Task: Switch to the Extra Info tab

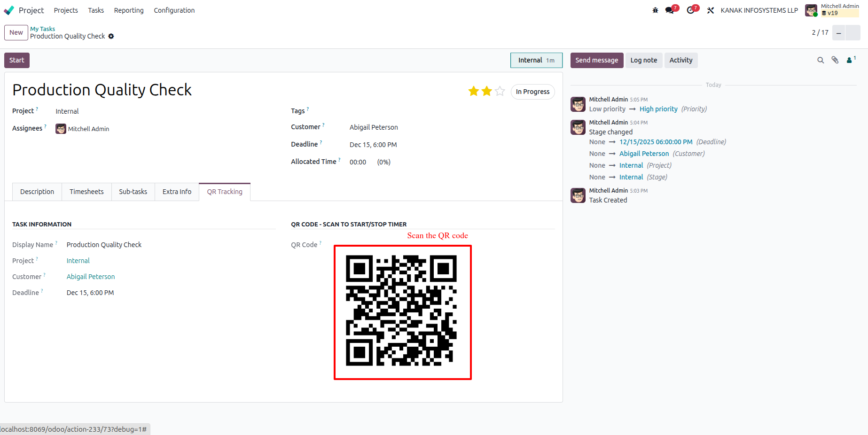Action: (x=177, y=192)
